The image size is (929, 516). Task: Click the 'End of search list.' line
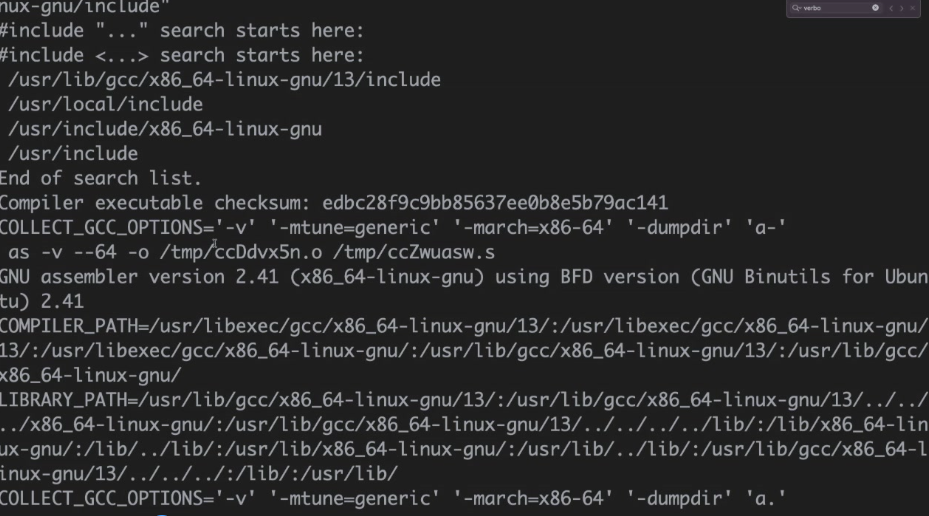tap(101, 178)
